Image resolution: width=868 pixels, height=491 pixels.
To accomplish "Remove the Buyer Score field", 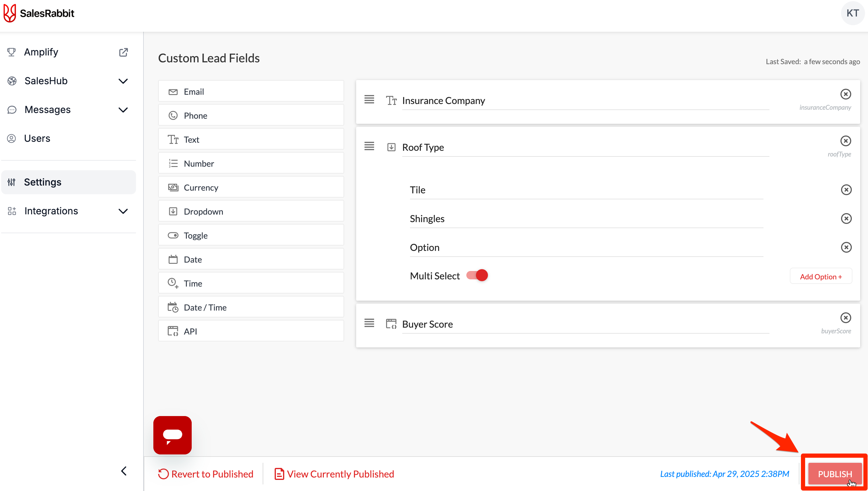I will (846, 318).
